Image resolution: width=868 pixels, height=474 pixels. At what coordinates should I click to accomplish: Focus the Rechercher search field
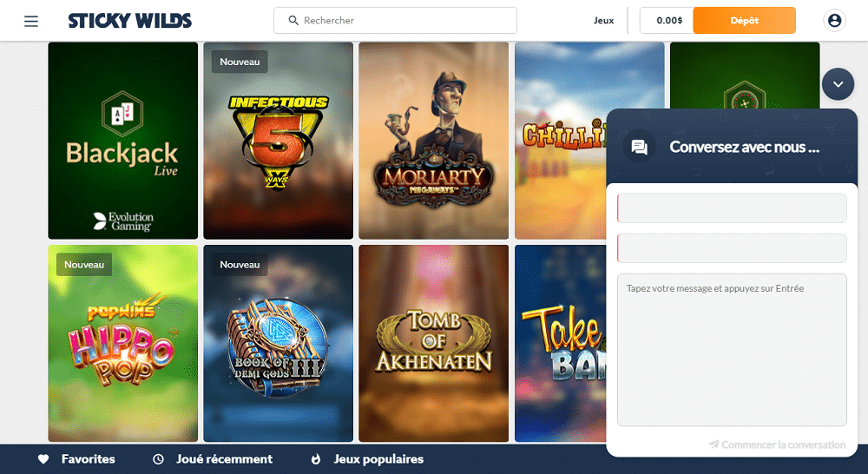[395, 21]
